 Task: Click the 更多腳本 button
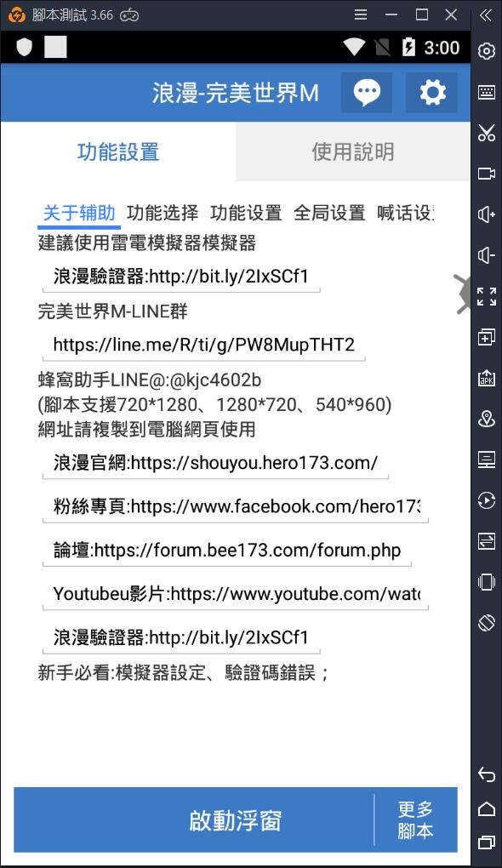416,819
